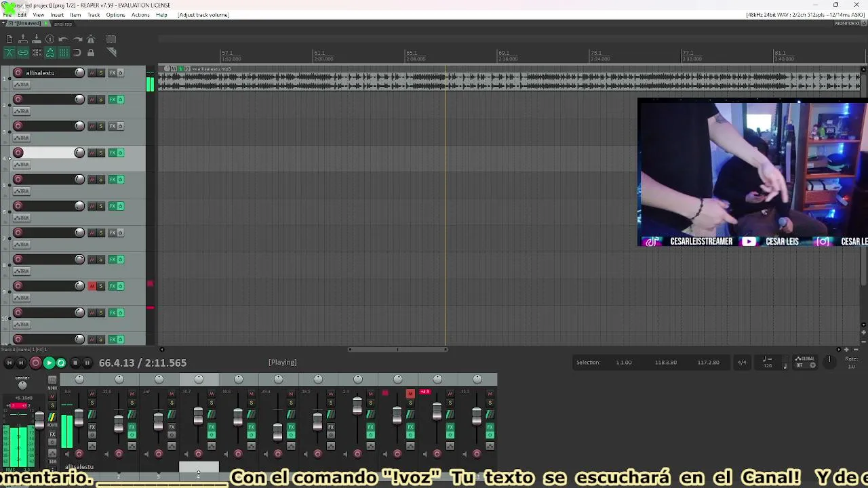Toggle auto-crossfade toolbar icon

tap(9, 52)
